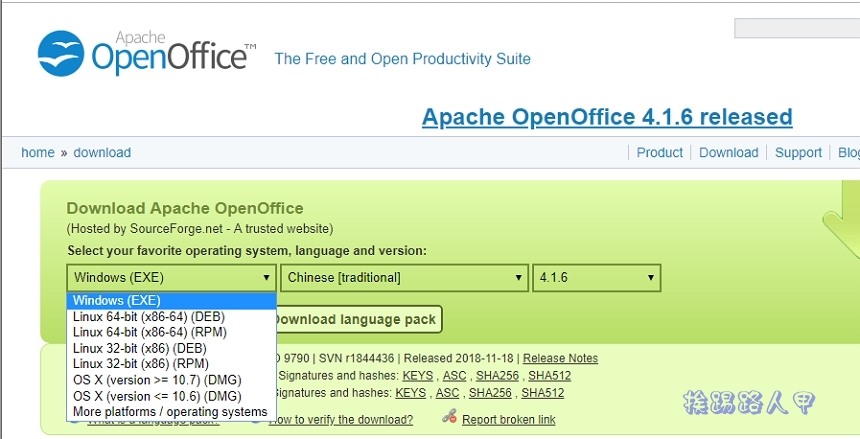Open the Product navigation item
The height and width of the screenshot is (439, 860).
(x=659, y=153)
